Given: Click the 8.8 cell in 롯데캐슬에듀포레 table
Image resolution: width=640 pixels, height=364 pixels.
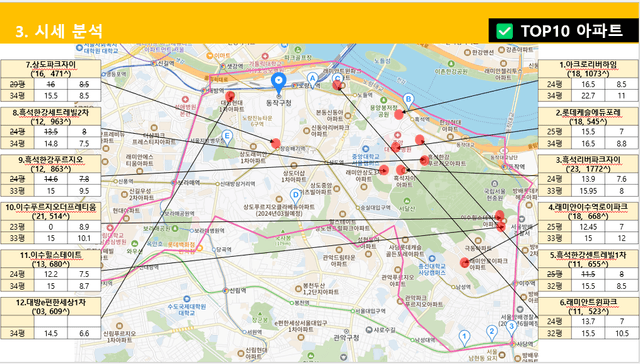Looking at the screenshot, I should pyautogui.click(x=622, y=144).
